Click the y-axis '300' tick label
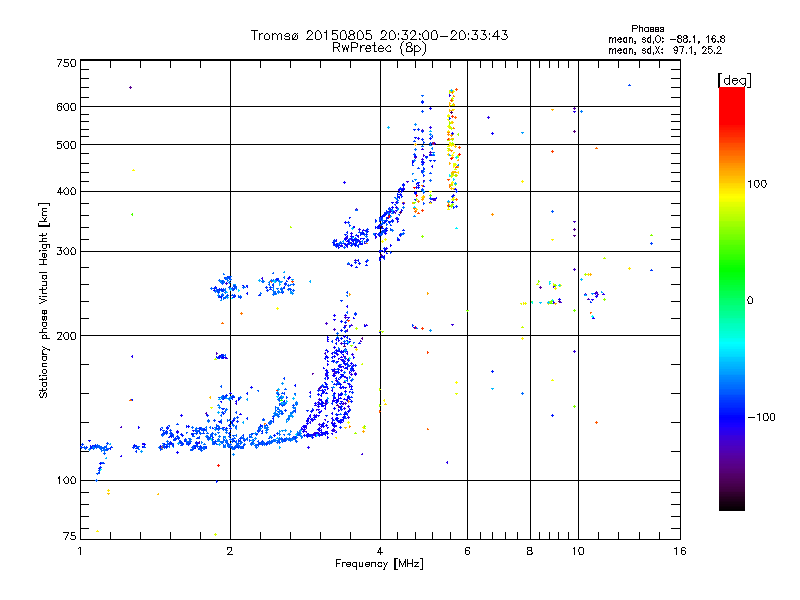800x600 pixels. (x=66, y=252)
